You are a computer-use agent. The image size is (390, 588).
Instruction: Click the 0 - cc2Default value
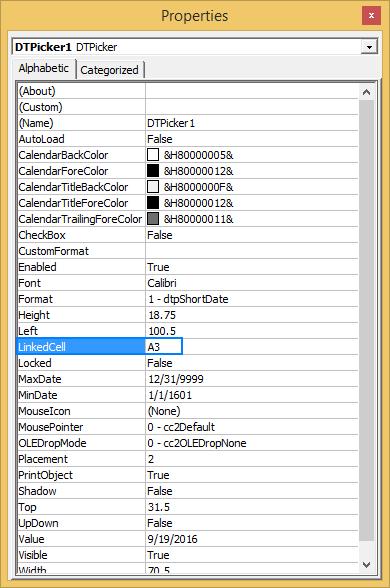click(x=181, y=427)
